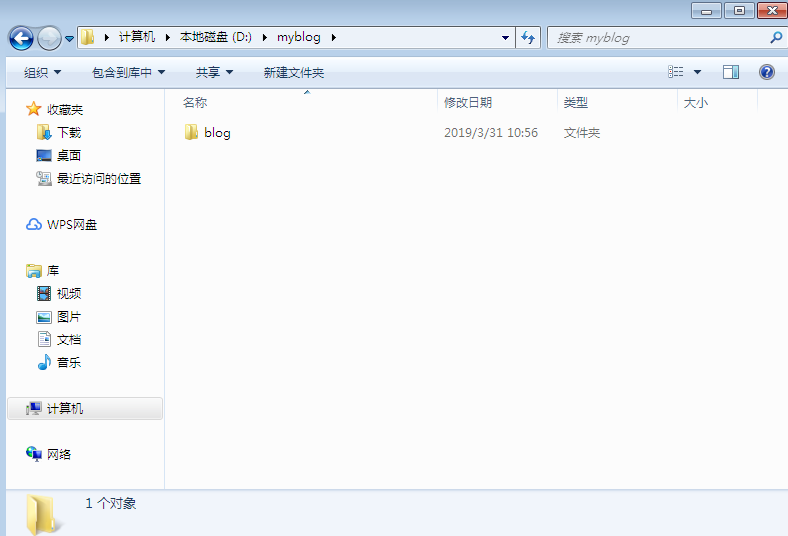Open WPS网盘 in the sidebar
The width and height of the screenshot is (788, 536).
(72, 225)
